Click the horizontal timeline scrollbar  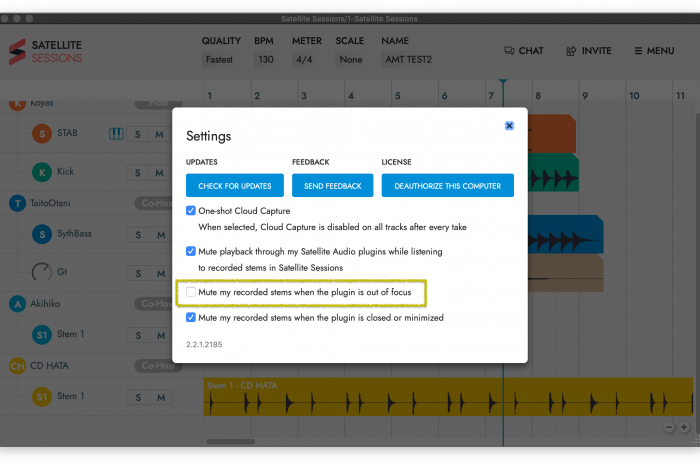(230, 441)
